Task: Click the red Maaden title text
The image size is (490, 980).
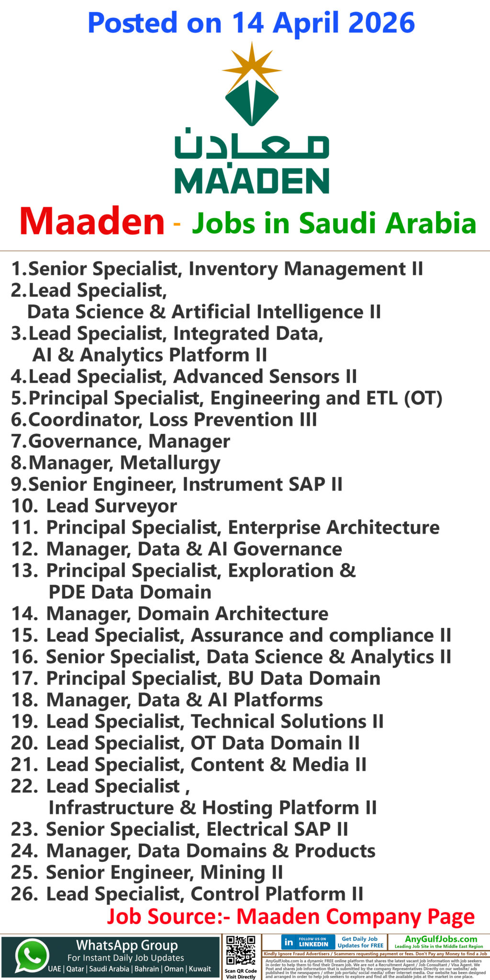Action: click(x=92, y=222)
